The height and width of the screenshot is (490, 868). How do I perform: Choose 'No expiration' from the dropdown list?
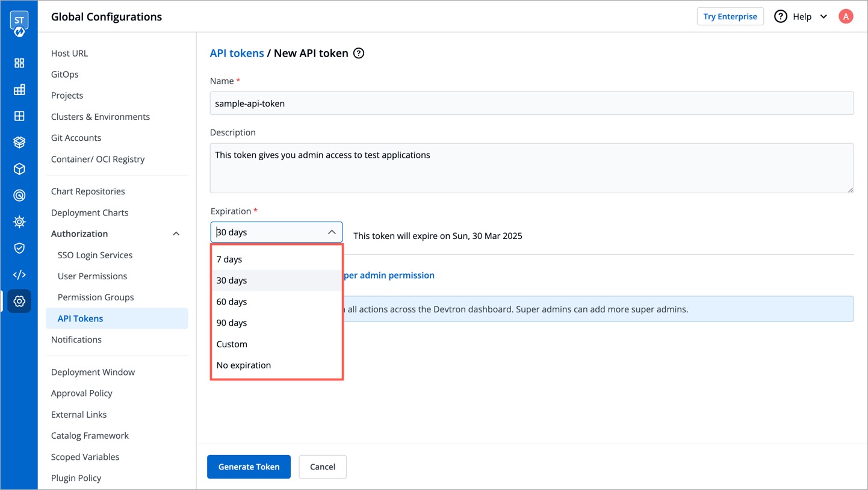(x=244, y=365)
